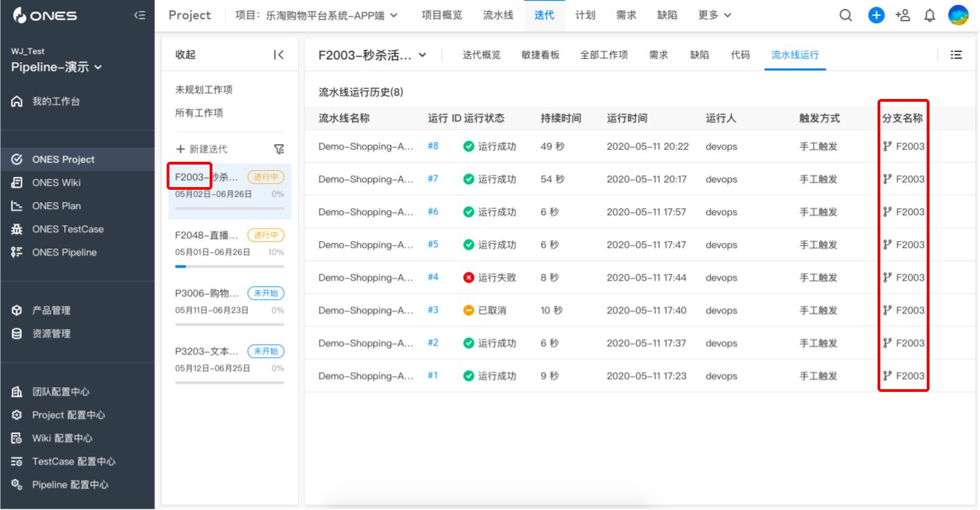Image resolution: width=980 pixels, height=510 pixels.
Task: Select the P3006-购物 iteration card
Action: tap(229, 307)
